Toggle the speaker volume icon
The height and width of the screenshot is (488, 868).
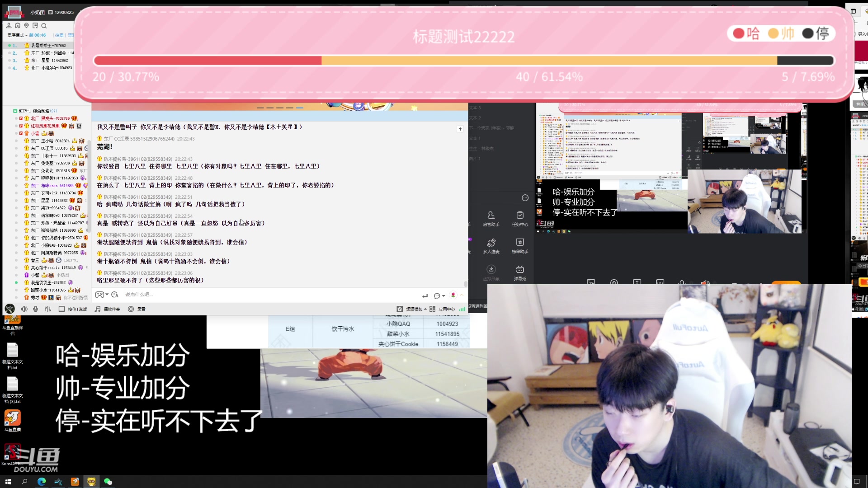pos(24,309)
